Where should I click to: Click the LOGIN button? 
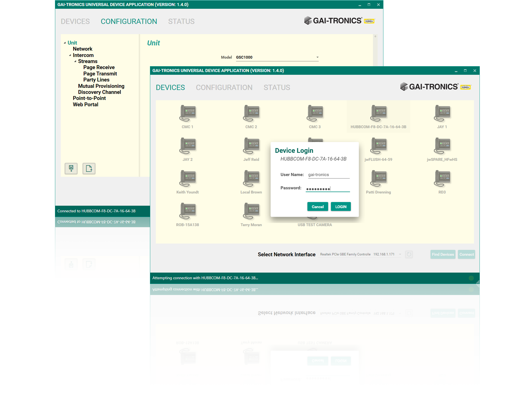point(341,207)
